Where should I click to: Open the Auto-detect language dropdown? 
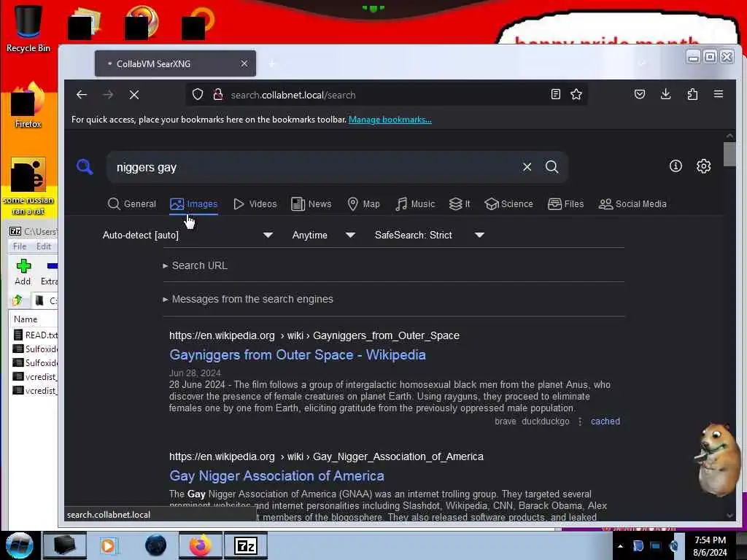click(x=187, y=235)
